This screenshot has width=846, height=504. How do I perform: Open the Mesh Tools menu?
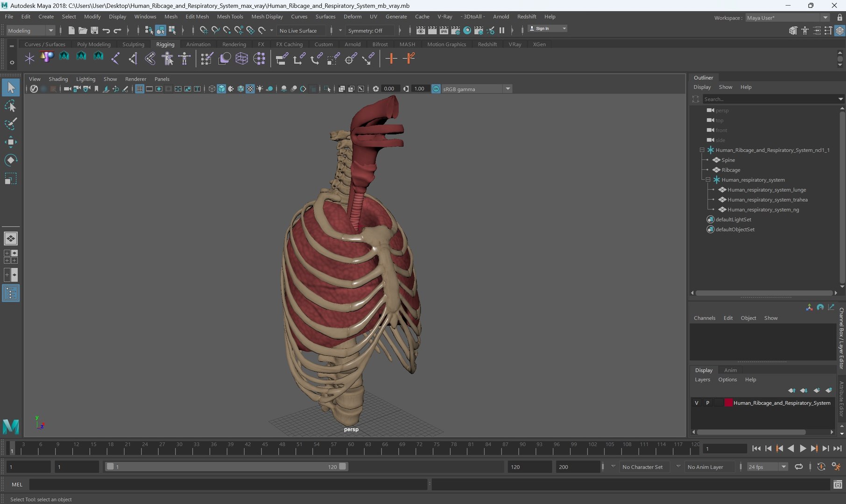230,16
